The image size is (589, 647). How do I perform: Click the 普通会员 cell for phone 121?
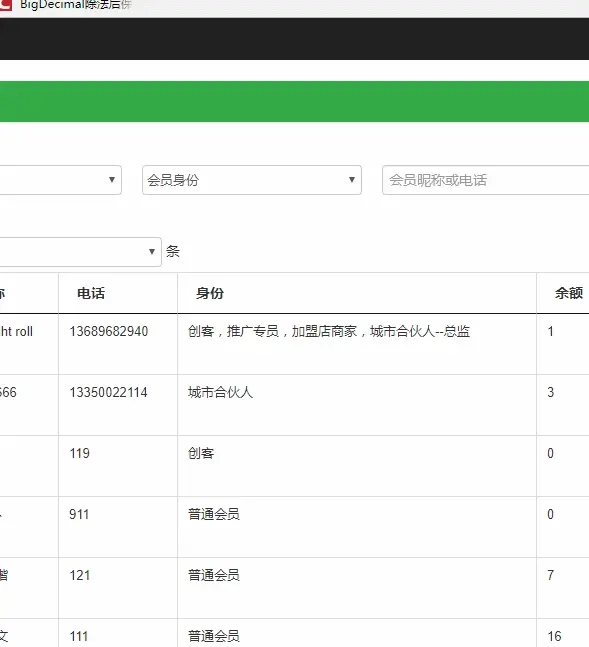click(x=357, y=588)
